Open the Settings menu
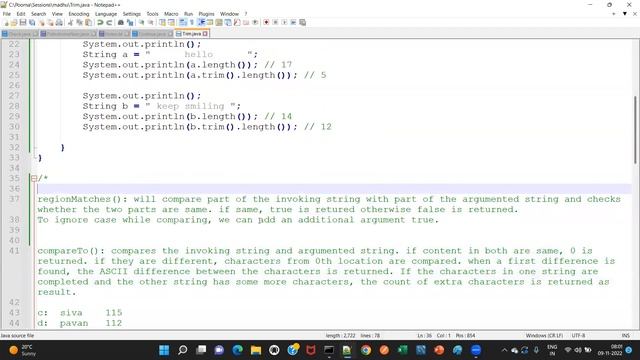Viewport: 640px width, 360px height. click(x=131, y=14)
